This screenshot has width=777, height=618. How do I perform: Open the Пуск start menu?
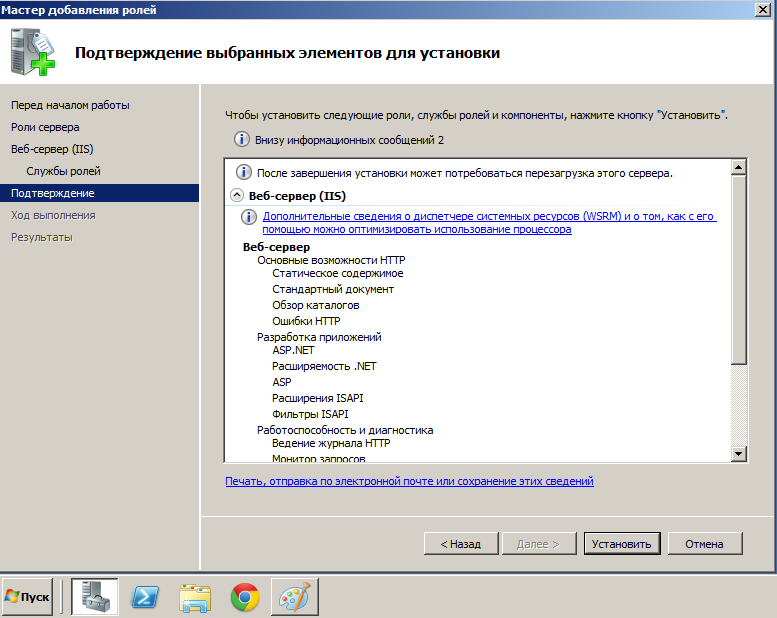28,597
